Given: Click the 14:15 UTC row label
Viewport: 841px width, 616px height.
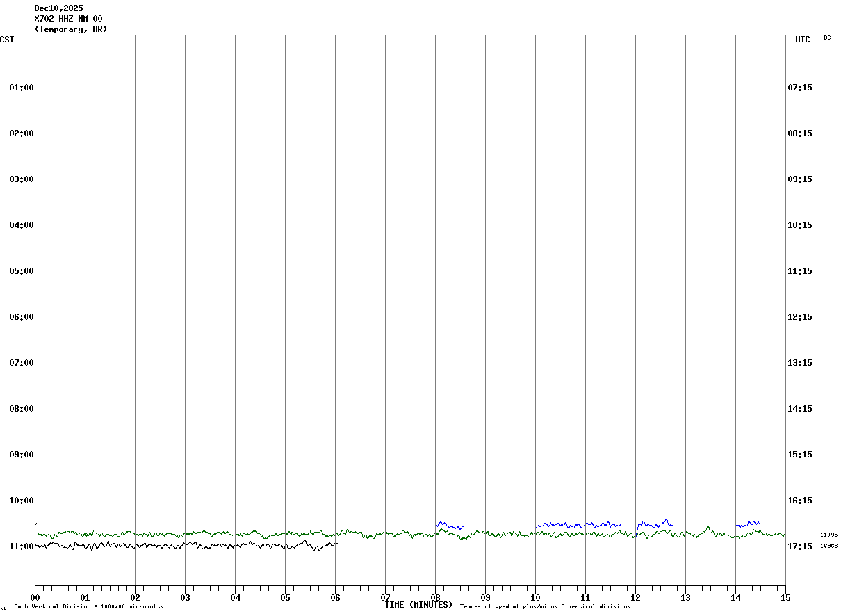Looking at the screenshot, I should (x=800, y=409).
